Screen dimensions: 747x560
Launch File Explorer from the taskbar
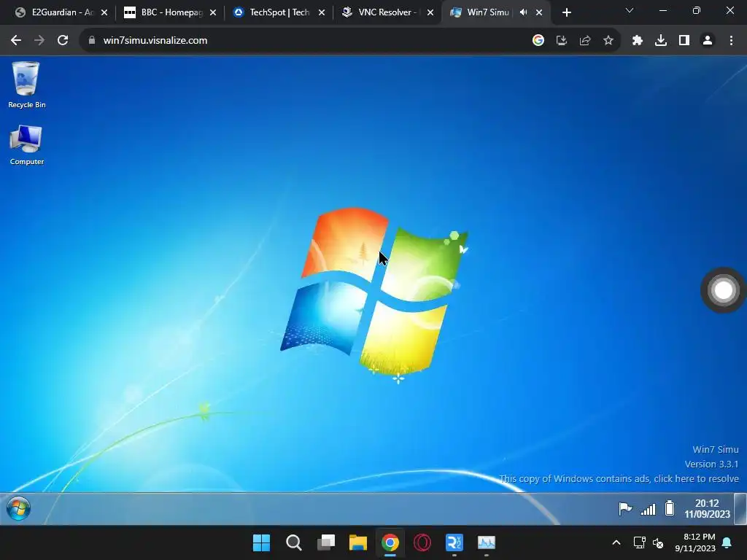(357, 542)
